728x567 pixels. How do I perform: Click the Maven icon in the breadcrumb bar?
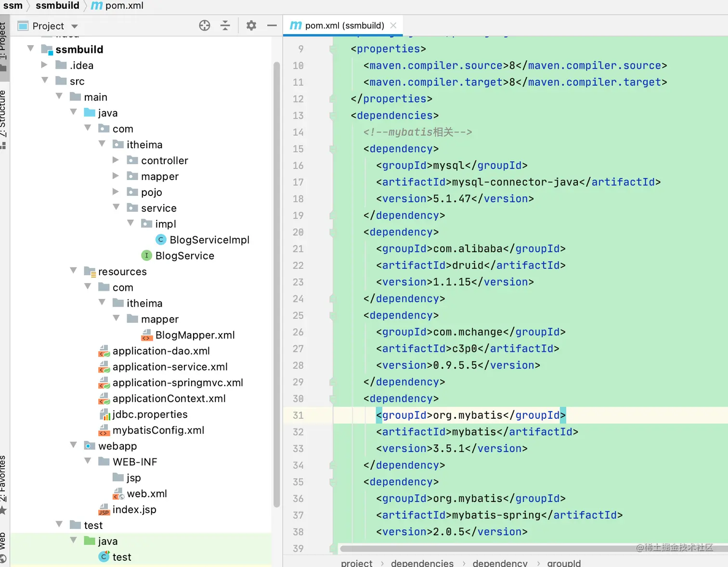coord(97,6)
